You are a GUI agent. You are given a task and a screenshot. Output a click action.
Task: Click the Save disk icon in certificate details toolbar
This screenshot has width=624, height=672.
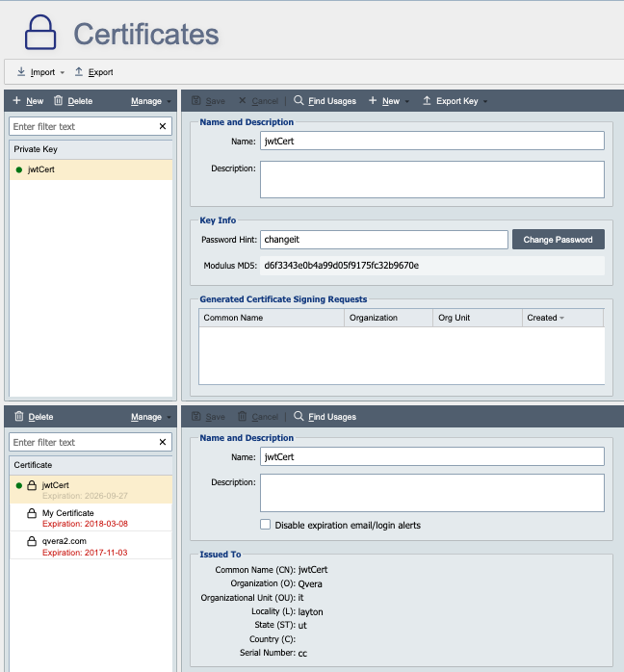tap(196, 416)
